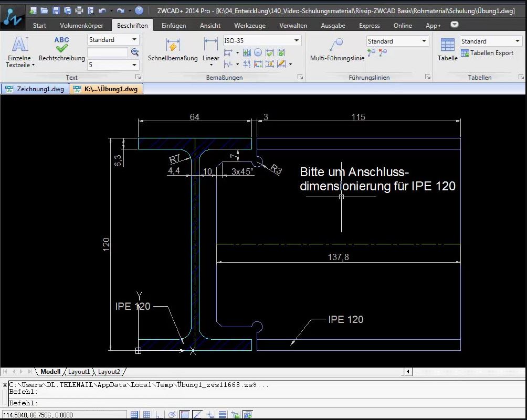Click Tabellen Export button
Screen dimensions: 527x420
487,53
